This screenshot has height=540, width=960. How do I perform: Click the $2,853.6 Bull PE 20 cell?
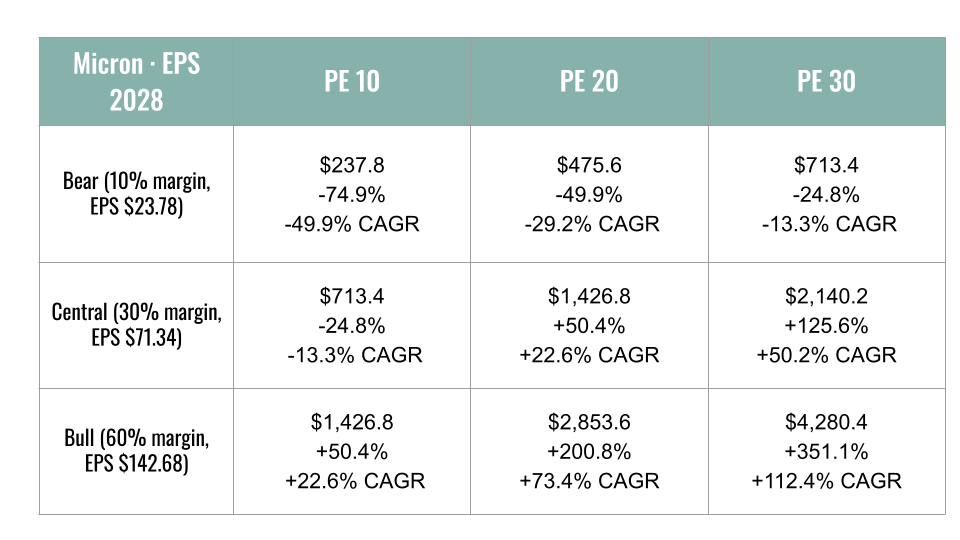[589, 451]
